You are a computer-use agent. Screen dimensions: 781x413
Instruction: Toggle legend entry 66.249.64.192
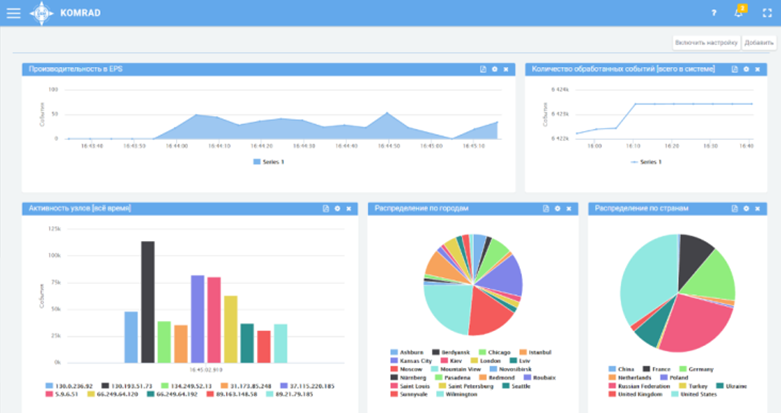[x=173, y=394]
